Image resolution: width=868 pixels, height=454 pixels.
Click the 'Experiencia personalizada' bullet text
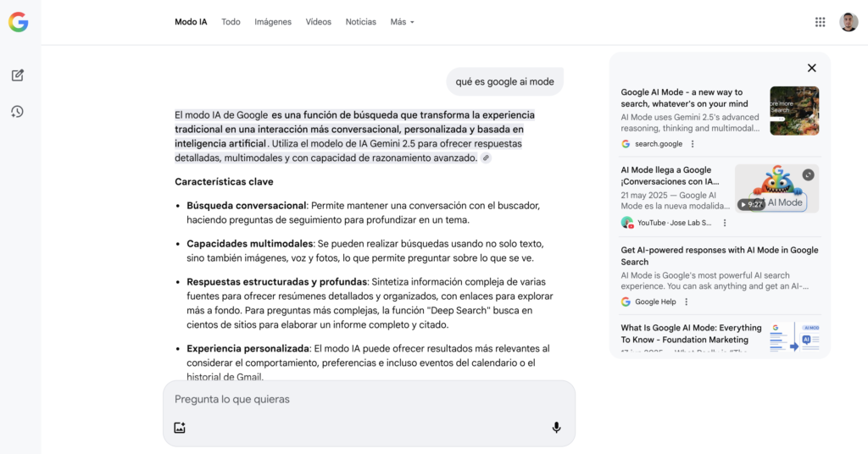click(x=248, y=349)
